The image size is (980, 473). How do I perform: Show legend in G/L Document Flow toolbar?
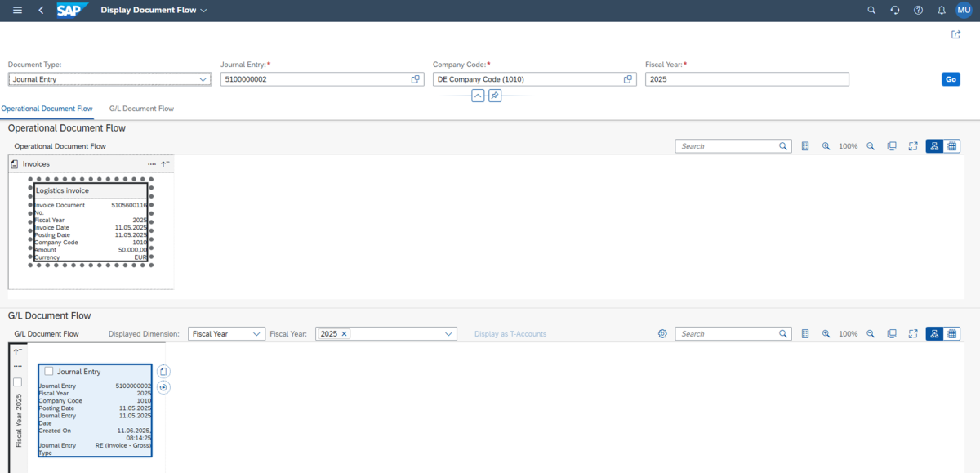pos(804,334)
